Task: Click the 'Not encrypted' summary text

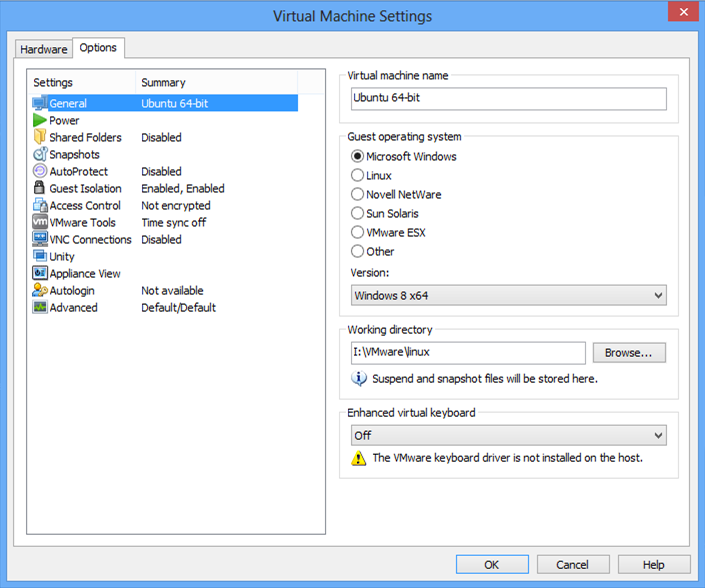Action: click(x=176, y=205)
